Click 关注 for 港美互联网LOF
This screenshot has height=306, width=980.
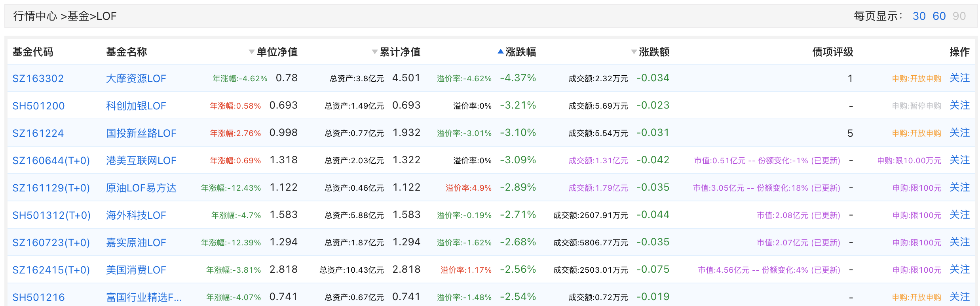pos(959,160)
